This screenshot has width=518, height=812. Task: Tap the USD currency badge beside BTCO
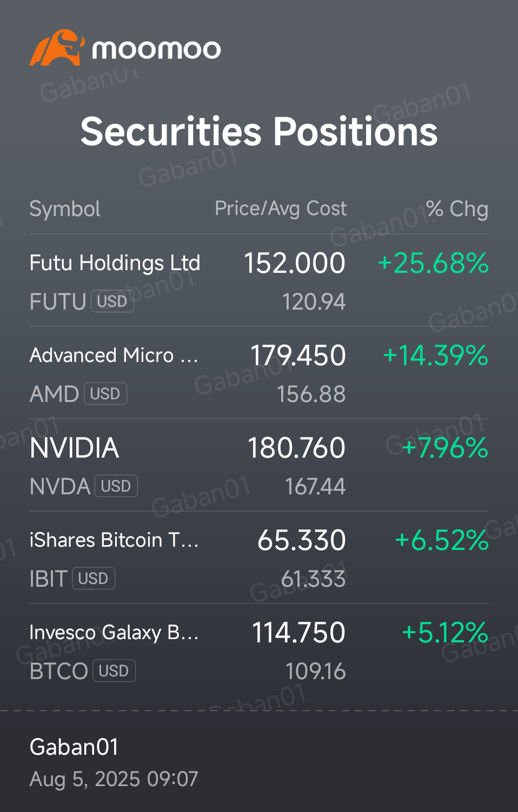coord(114,671)
